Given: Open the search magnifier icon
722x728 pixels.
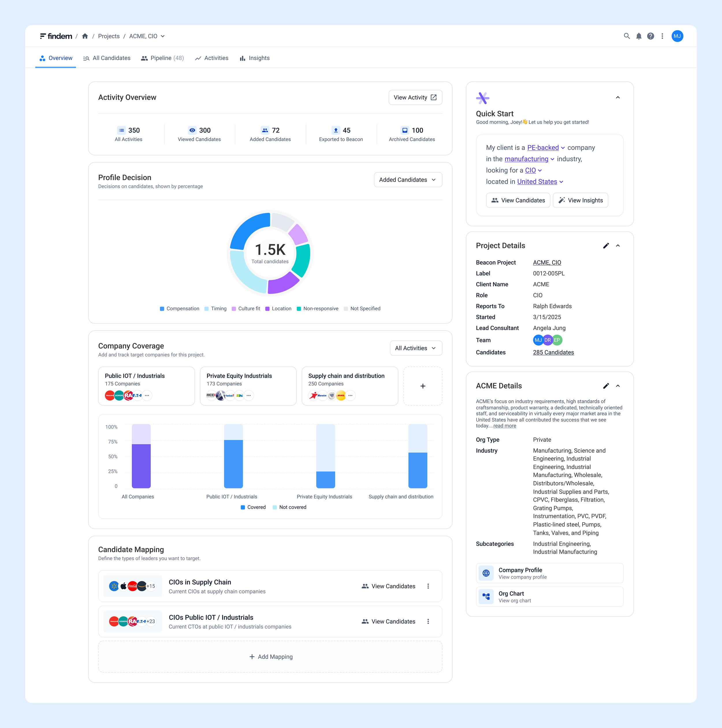Looking at the screenshot, I should 627,36.
